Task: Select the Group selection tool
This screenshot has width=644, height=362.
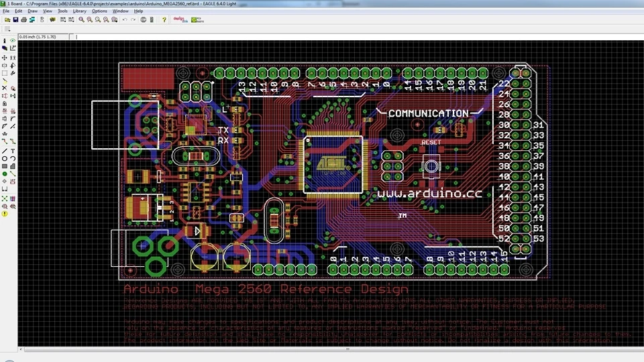Action: tap(5, 73)
